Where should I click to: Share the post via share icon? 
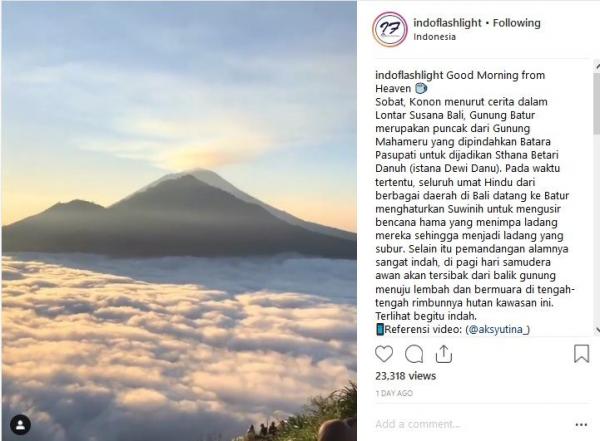tap(444, 354)
